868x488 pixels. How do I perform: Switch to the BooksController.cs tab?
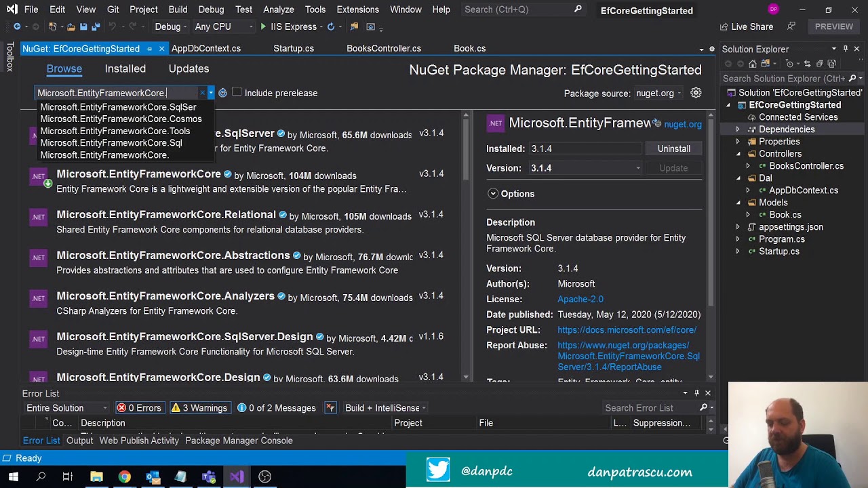coord(384,49)
